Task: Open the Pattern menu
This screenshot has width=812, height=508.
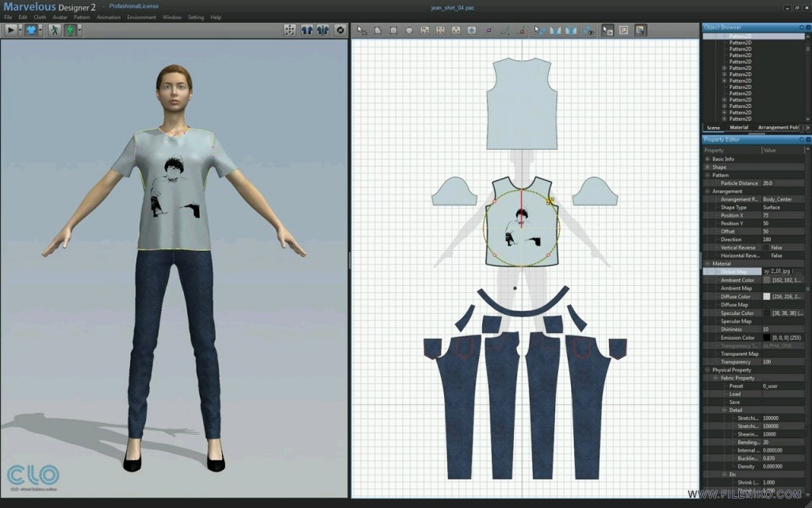Action: (x=82, y=17)
